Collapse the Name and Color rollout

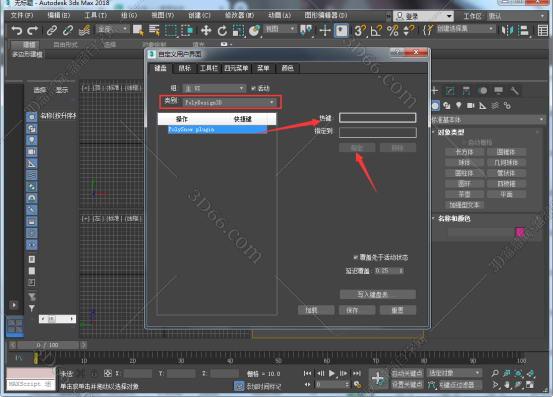click(454, 219)
